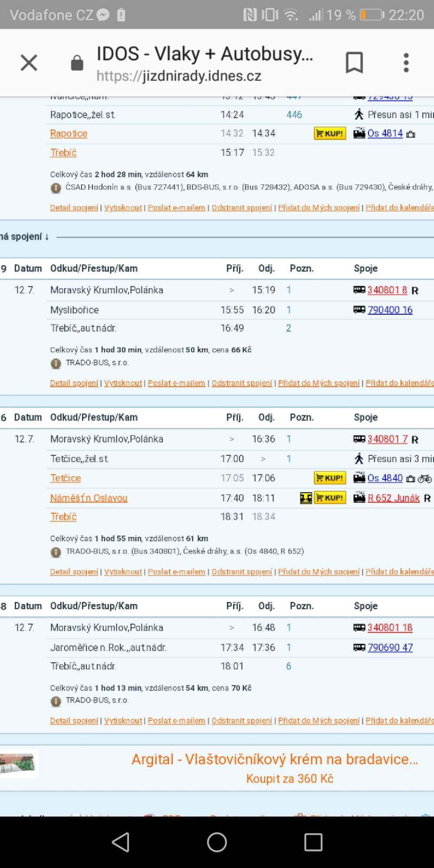Tap the train icon beside Os 4840
434x868 pixels.
pyautogui.click(x=359, y=478)
